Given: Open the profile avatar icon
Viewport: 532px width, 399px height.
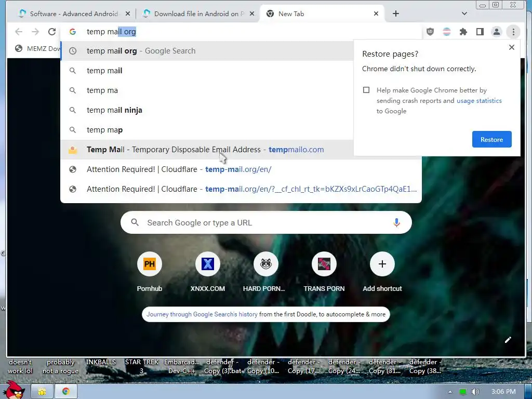Looking at the screenshot, I should [x=496, y=32].
